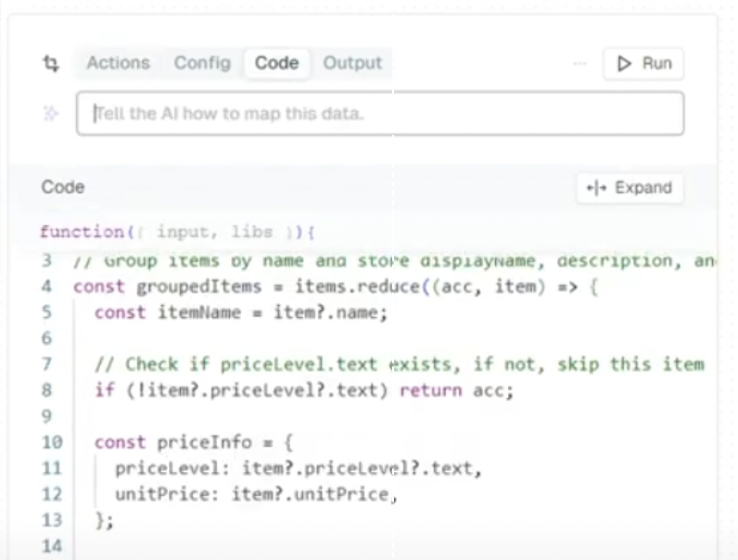Click line number 8 in the gutter
Image resolution: width=738 pixels, height=560 pixels.
pyautogui.click(x=46, y=390)
